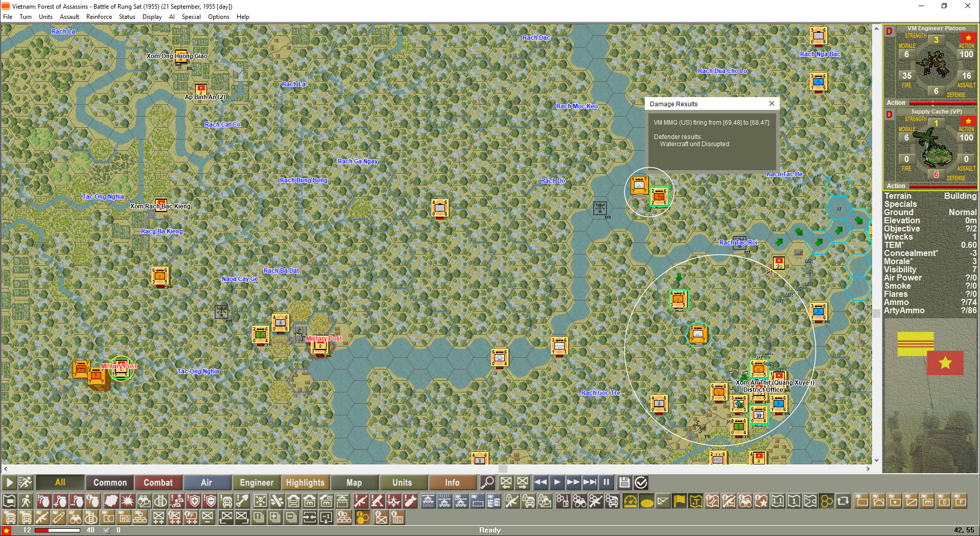Toggle the C command marker display

tap(107, 518)
